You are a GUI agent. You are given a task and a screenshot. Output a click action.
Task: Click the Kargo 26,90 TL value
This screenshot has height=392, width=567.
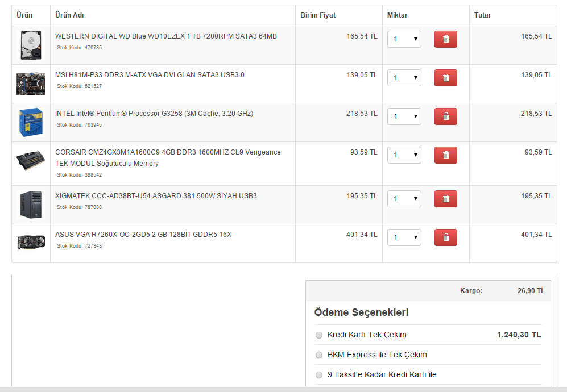tap(531, 291)
